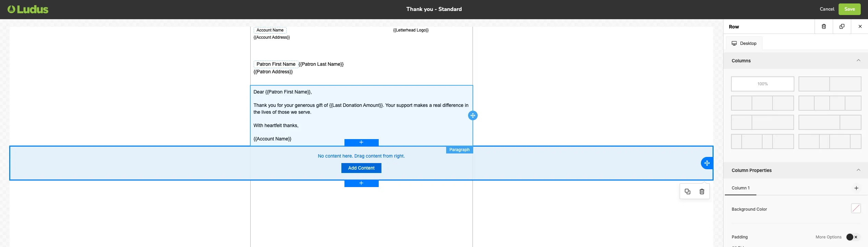Click the move handle on the selected empty row
This screenshot has width=868, height=247.
[707, 163]
